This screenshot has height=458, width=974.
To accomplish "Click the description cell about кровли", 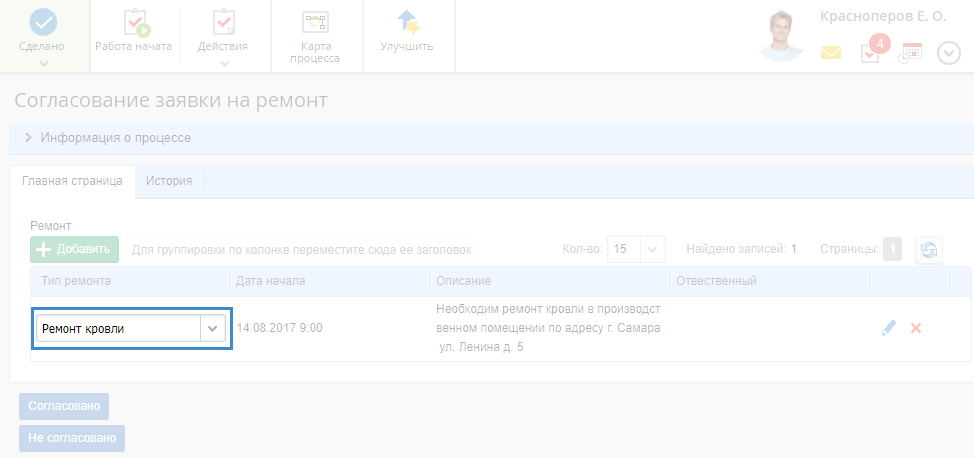I will coord(548,328).
